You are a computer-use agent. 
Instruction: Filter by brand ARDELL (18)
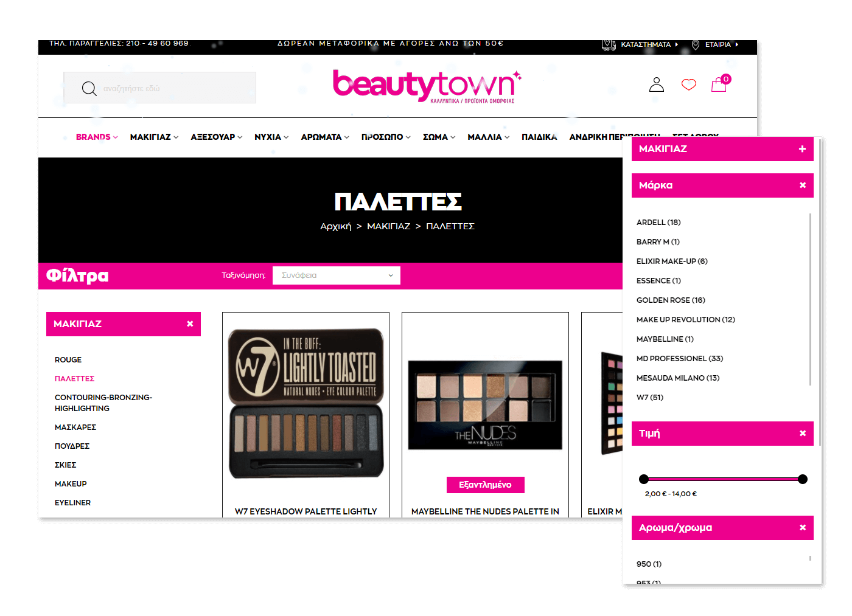pyautogui.click(x=658, y=223)
